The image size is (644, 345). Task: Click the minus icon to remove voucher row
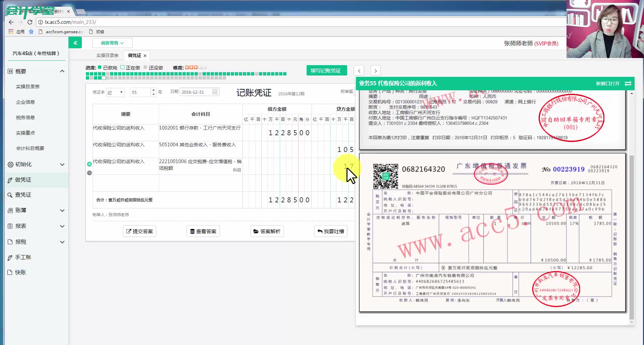[x=89, y=172]
